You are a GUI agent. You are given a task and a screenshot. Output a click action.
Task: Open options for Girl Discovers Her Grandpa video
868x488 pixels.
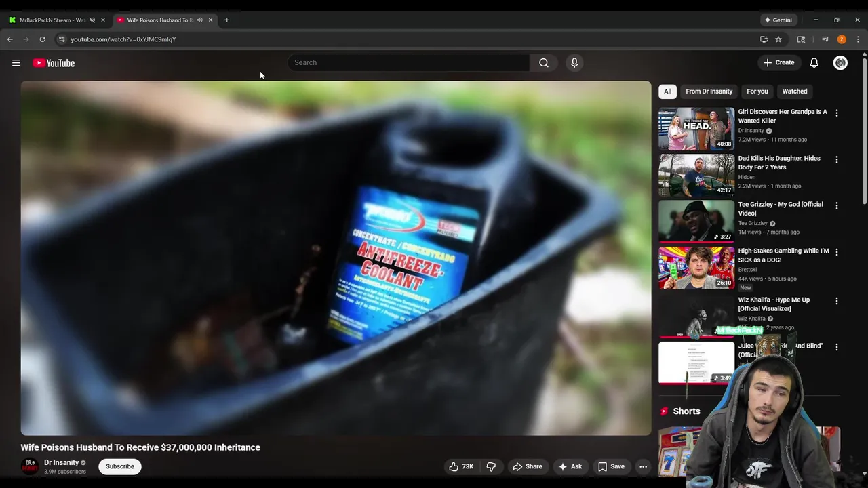coord(836,113)
